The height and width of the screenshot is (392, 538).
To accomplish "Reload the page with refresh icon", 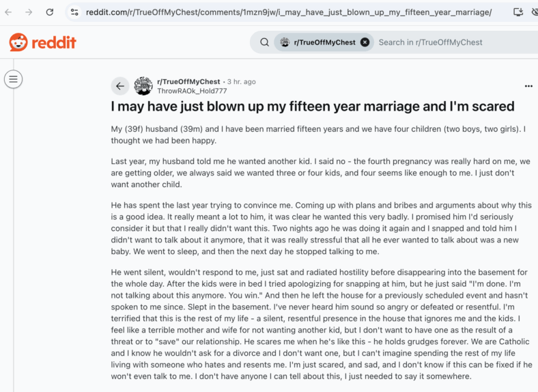I will [x=50, y=12].
